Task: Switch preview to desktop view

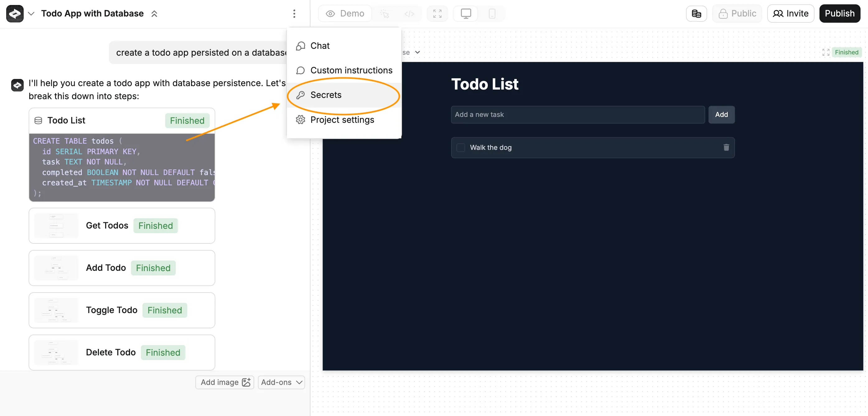Action: [x=465, y=13]
